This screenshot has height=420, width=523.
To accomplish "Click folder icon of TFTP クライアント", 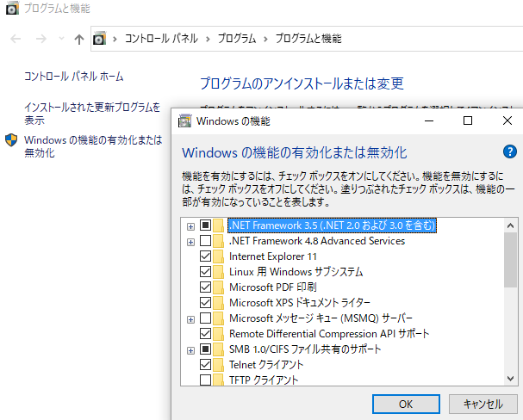I will 219,380.
